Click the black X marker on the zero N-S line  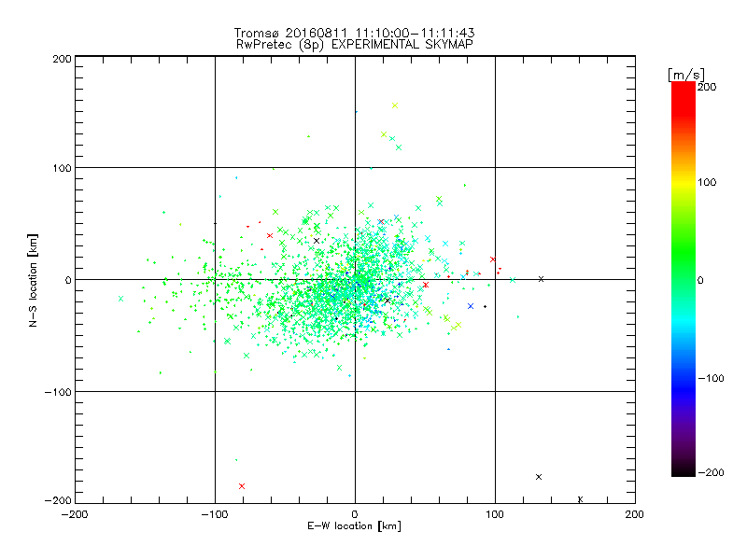541,279
